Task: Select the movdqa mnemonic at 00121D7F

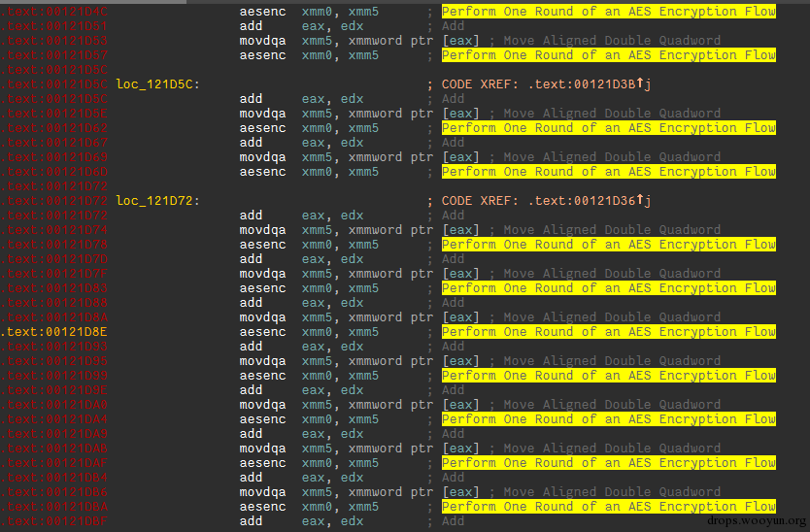Action: [x=262, y=274]
